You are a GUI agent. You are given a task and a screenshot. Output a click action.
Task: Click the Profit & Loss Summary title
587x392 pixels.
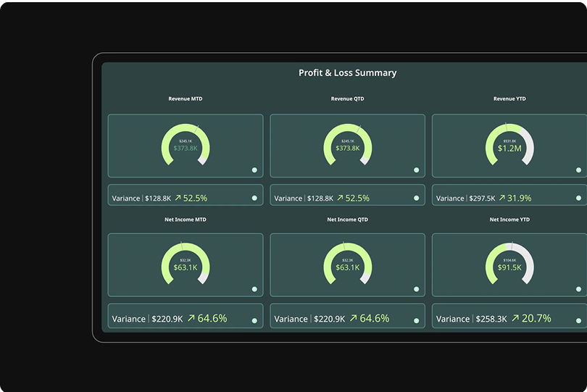(347, 72)
